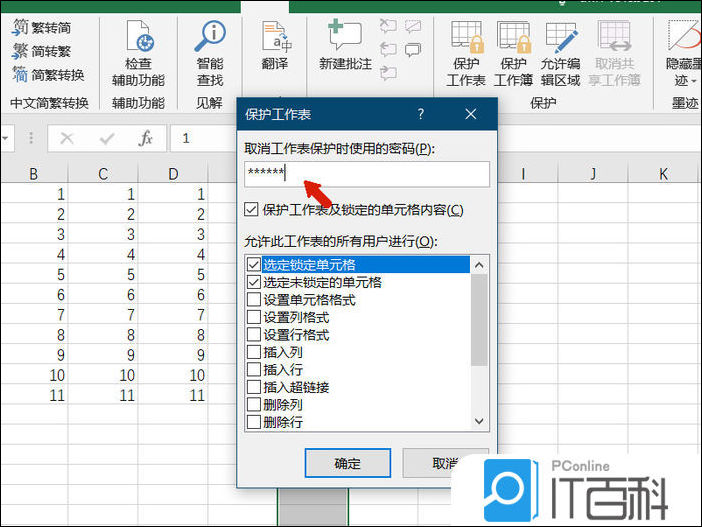
Task: Close the 保护工作表 dialog
Action: coord(471,114)
